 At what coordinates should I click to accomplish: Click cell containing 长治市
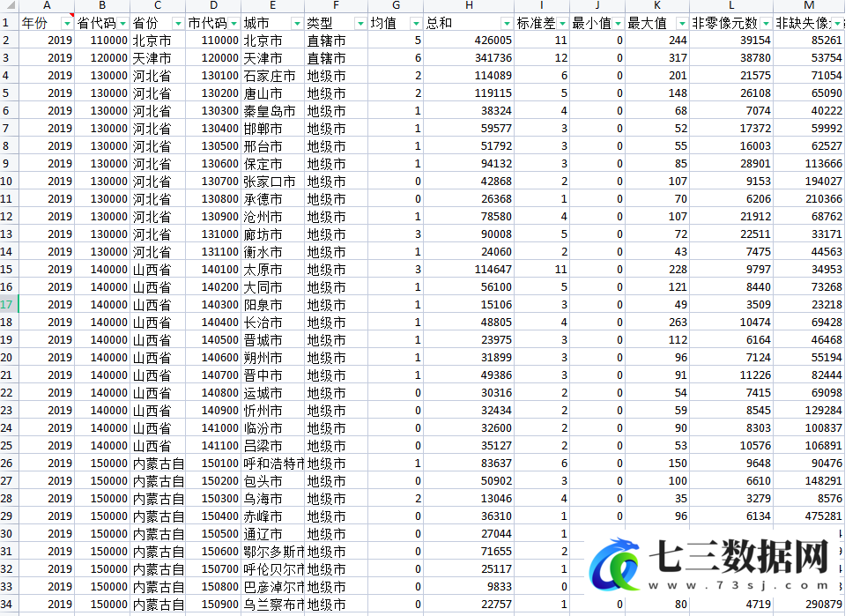pos(272,322)
